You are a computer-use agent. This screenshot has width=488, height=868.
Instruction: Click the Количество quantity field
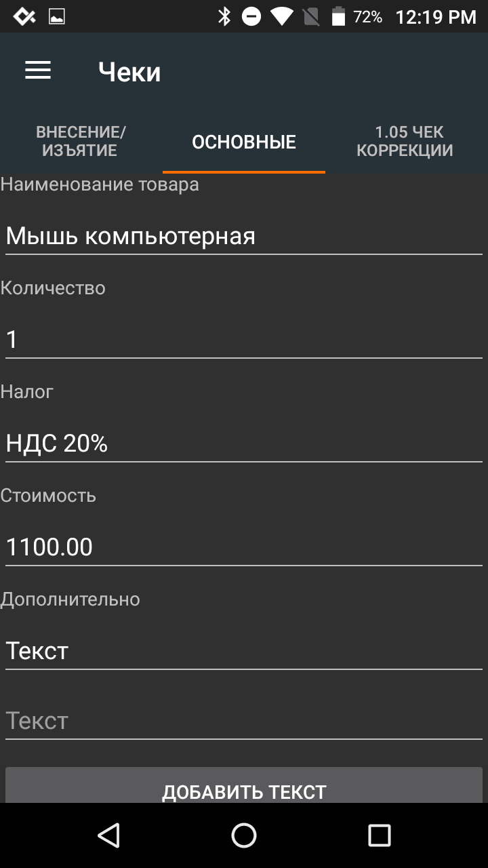(x=243, y=339)
